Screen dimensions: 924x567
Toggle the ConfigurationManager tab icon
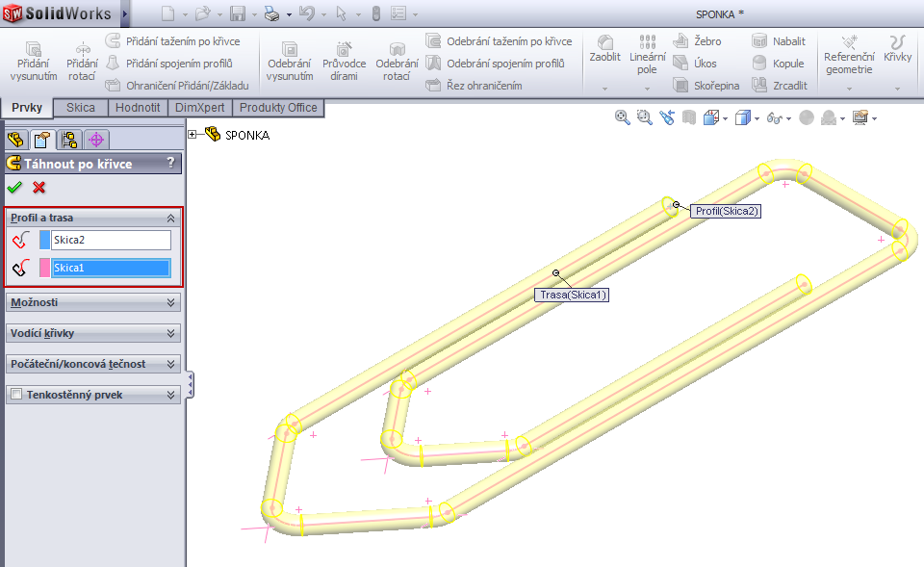click(68, 140)
